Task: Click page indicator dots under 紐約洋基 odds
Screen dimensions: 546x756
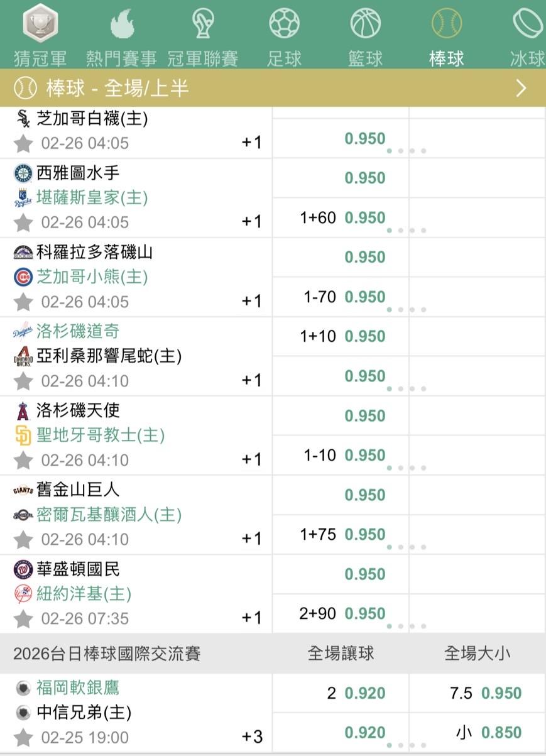Action: (x=407, y=626)
